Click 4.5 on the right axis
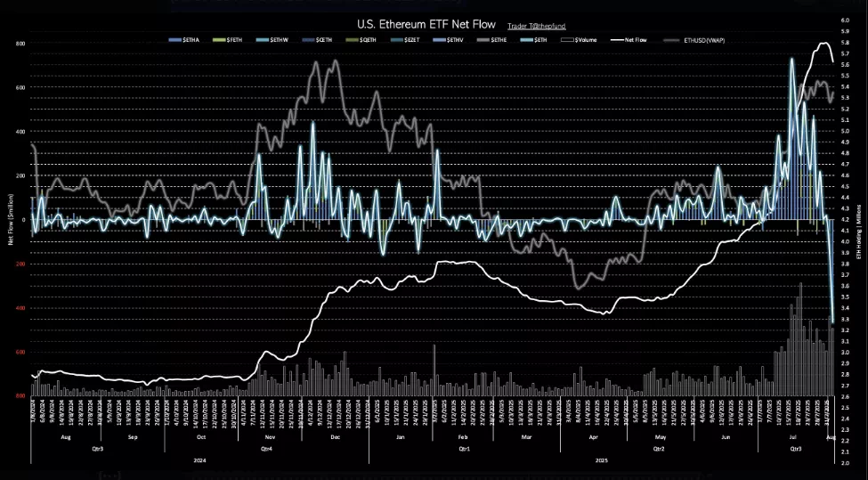This screenshot has height=480, width=868. [846, 187]
